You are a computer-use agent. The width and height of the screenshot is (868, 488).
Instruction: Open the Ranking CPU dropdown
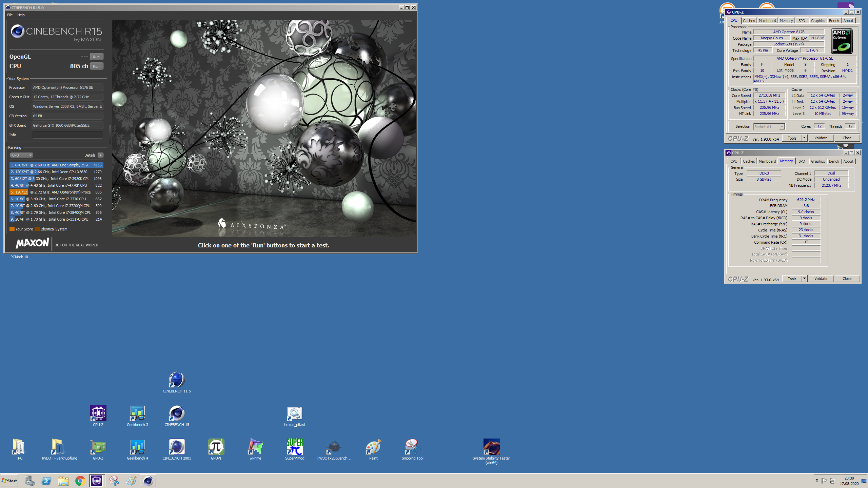coord(21,155)
